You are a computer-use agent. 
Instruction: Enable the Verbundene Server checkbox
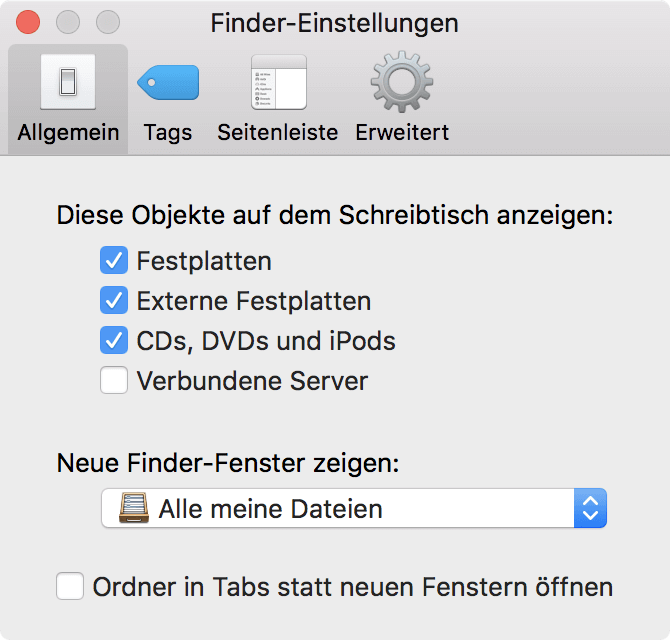tap(114, 380)
